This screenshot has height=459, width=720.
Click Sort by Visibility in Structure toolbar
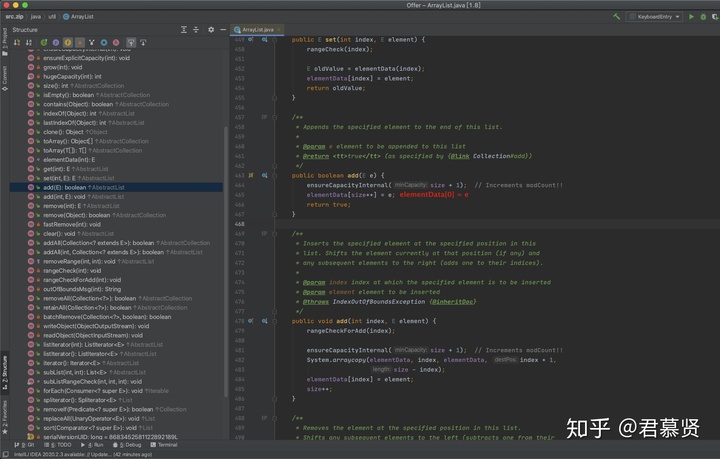tap(17, 42)
